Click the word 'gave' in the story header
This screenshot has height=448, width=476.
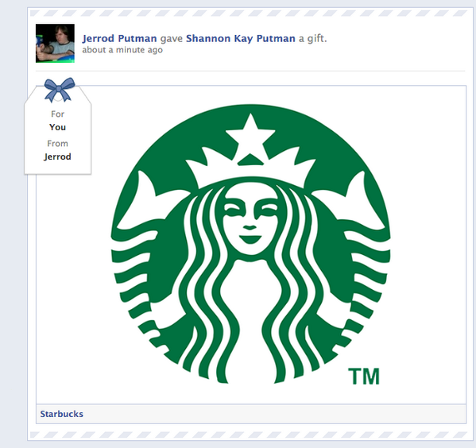coord(172,39)
